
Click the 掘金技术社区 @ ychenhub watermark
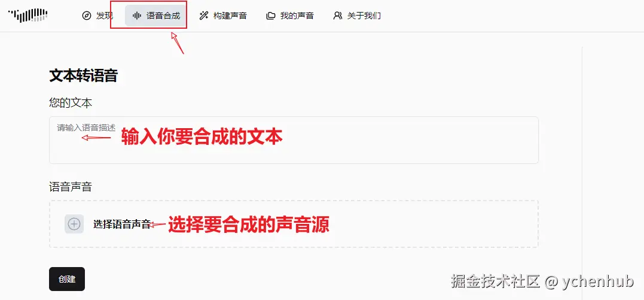542,281
